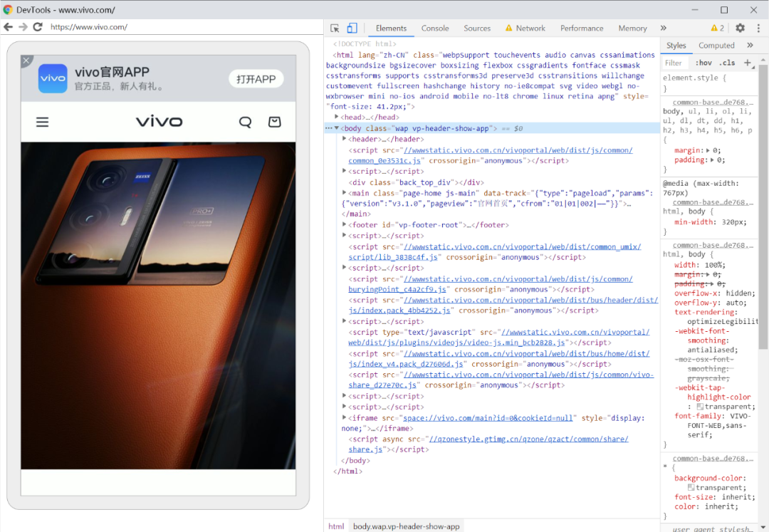Collapse the body element node
The height and width of the screenshot is (532, 769).
336,128
